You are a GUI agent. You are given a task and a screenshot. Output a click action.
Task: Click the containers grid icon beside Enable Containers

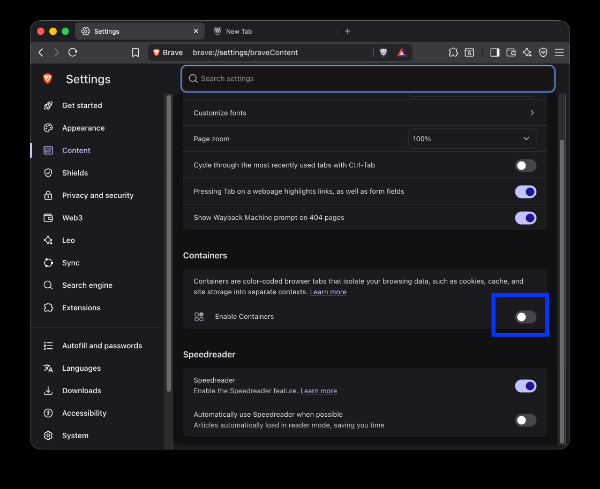[199, 317]
